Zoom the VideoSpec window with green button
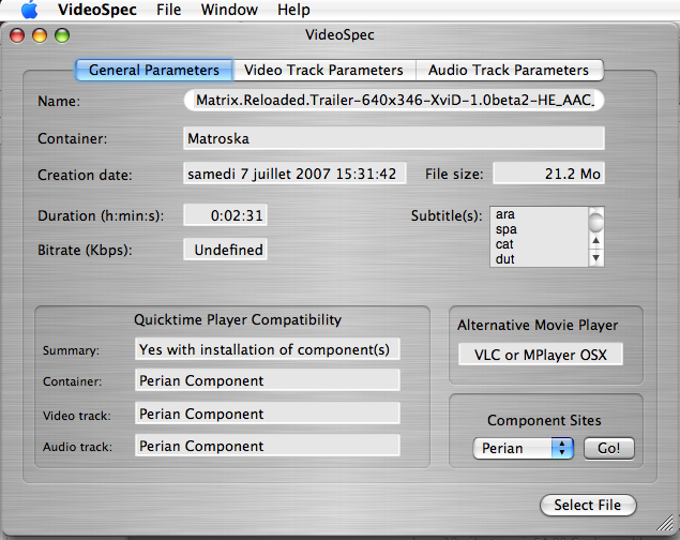680x540 pixels. point(62,35)
